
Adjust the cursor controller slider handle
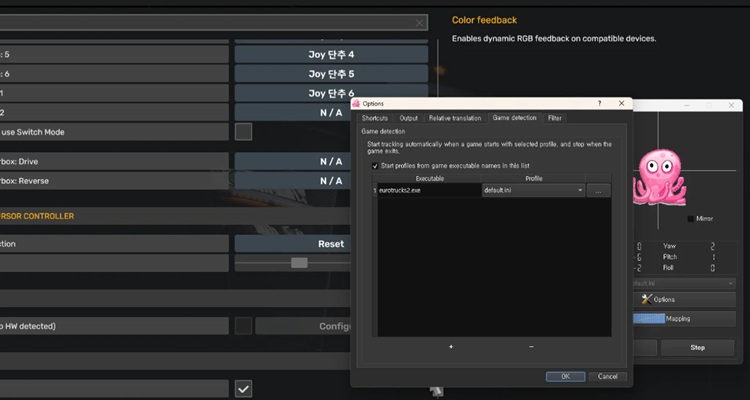[x=299, y=263]
